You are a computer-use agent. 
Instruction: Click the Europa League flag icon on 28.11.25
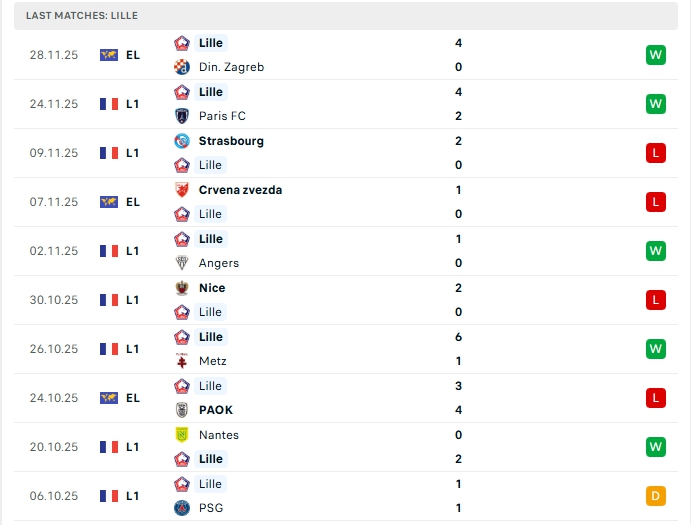pyautogui.click(x=109, y=55)
